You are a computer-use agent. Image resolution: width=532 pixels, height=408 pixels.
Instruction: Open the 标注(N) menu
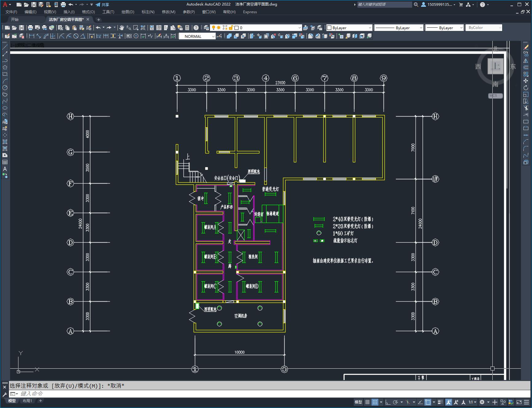pyautogui.click(x=148, y=12)
